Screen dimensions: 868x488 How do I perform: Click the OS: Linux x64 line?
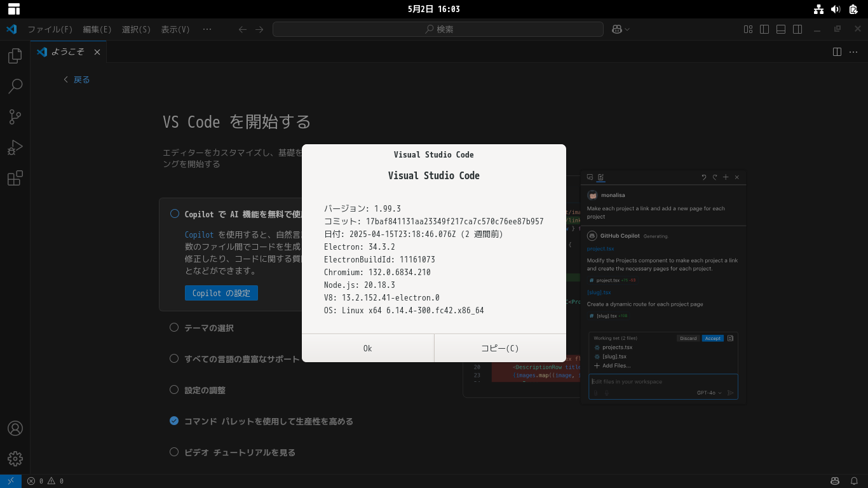pos(404,310)
